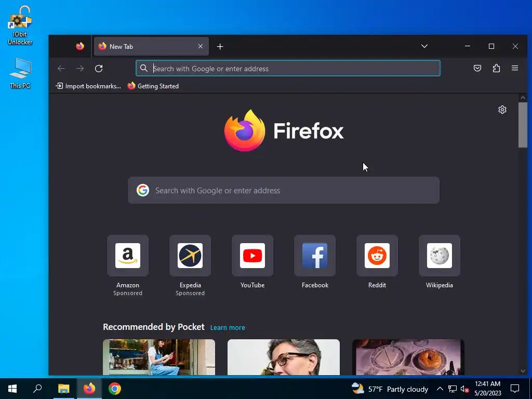Viewport: 532px width, 399px height.
Task: Go back with the back arrow
Action: coord(61,69)
